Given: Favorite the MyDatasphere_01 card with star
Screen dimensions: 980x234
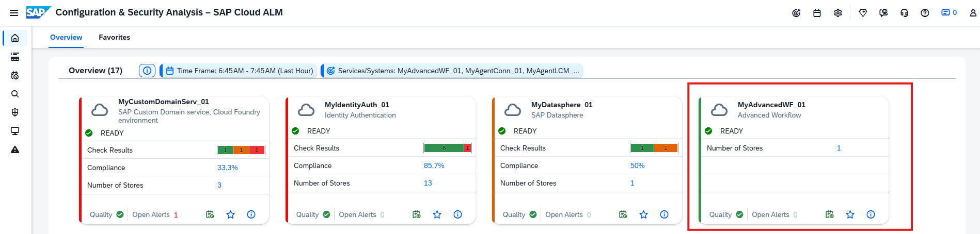Looking at the screenshot, I should point(643,214).
